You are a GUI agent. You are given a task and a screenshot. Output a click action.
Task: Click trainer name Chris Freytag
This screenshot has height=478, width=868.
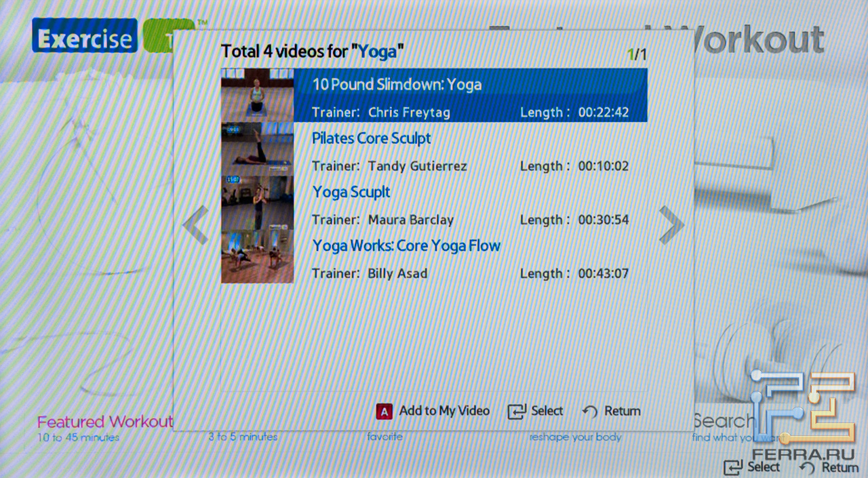coord(409,113)
